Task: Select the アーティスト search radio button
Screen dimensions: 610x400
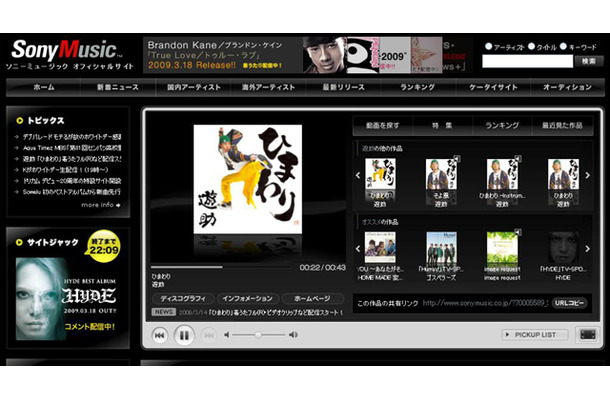Action: click(x=489, y=46)
